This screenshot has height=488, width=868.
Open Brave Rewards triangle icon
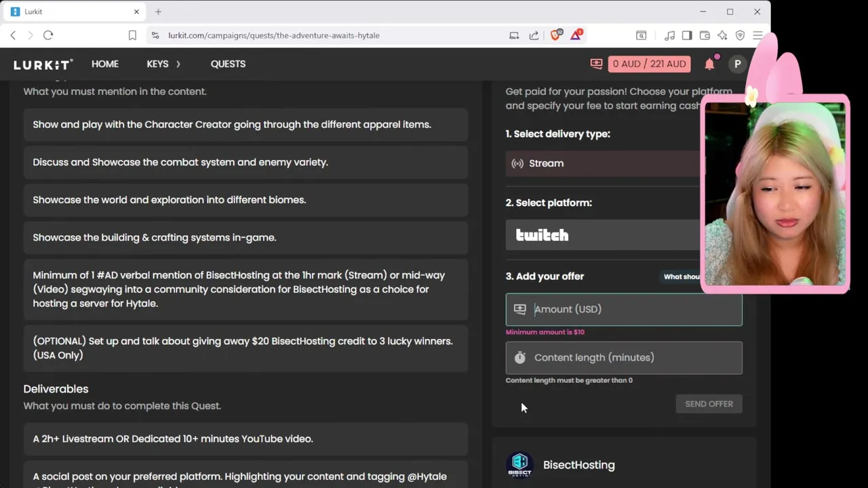(x=576, y=35)
